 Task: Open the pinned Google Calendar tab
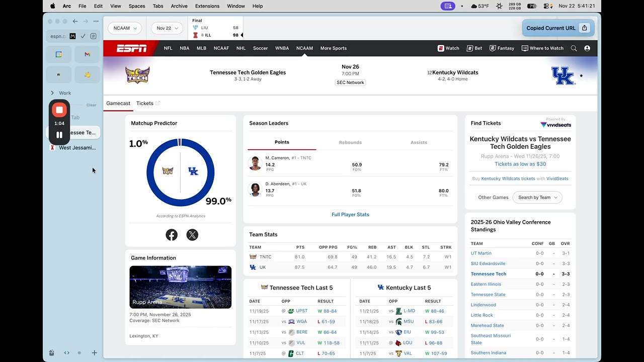point(59,54)
